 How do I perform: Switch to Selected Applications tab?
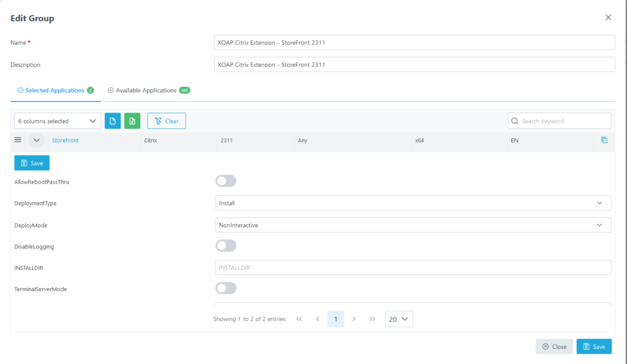tap(55, 91)
